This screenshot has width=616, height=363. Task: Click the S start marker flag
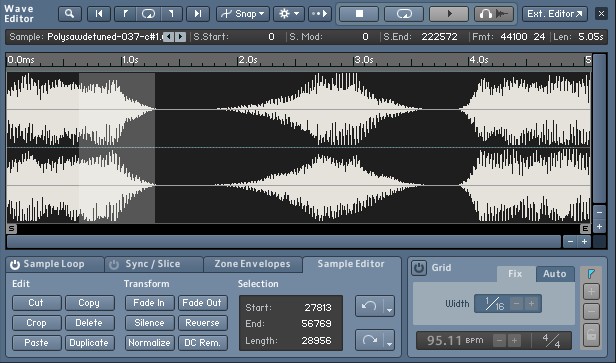click(x=11, y=229)
